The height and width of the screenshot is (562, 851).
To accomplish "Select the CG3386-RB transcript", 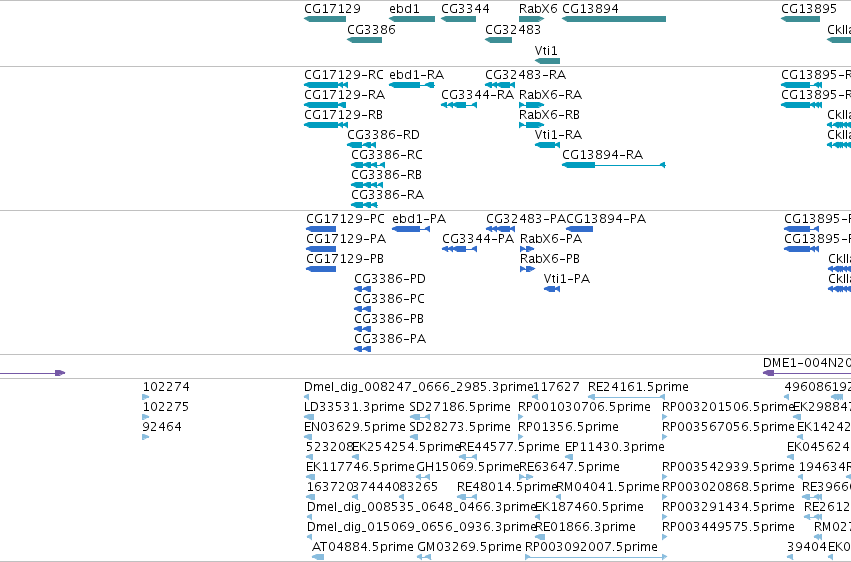I will tap(367, 185).
